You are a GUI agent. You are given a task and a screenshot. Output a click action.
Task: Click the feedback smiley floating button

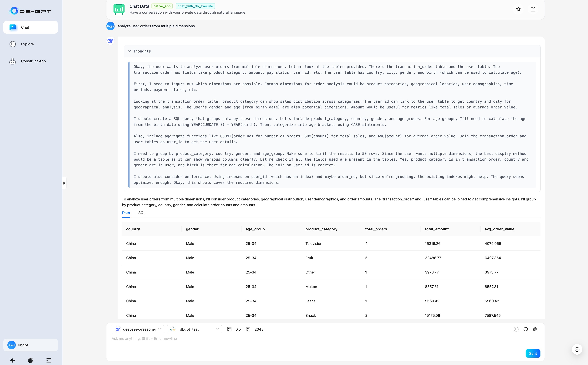coord(577,349)
